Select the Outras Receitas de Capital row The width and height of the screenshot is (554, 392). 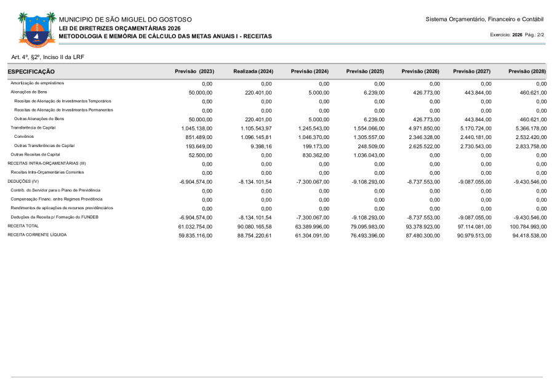point(35,154)
